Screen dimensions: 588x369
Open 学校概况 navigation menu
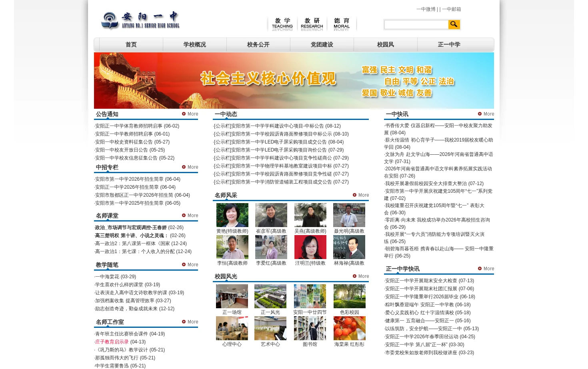[195, 45]
